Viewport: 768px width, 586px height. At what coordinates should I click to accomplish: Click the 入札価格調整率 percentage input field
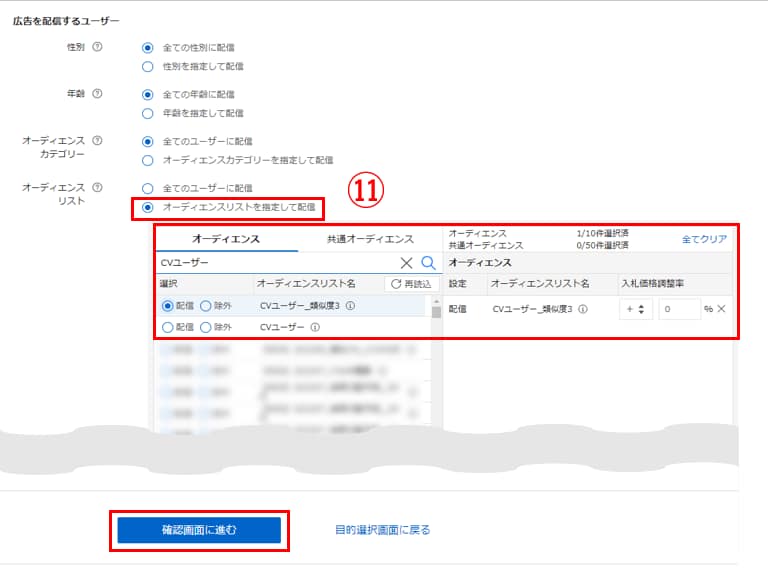tap(678, 309)
